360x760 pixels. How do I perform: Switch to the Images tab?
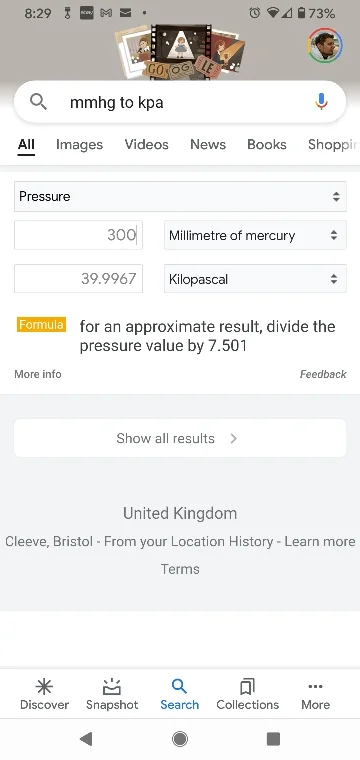click(x=79, y=144)
